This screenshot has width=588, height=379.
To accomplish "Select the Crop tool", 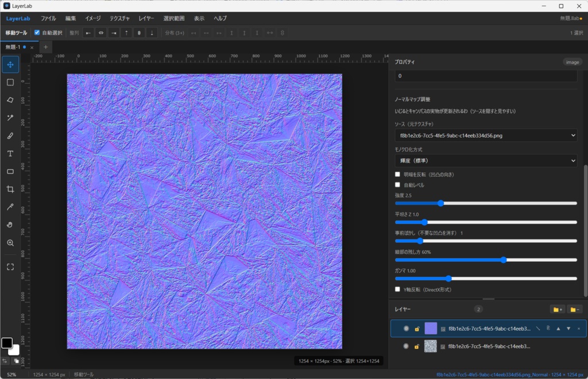I will point(10,189).
